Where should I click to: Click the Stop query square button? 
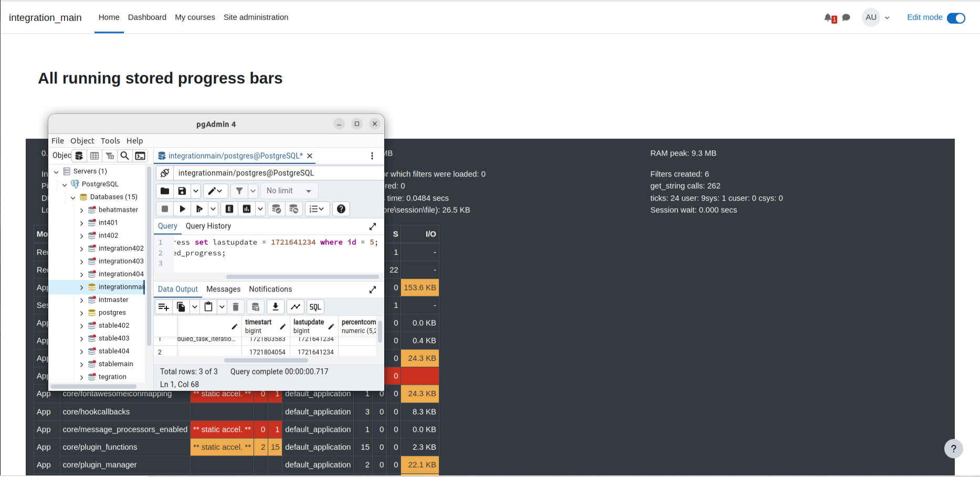tap(165, 209)
